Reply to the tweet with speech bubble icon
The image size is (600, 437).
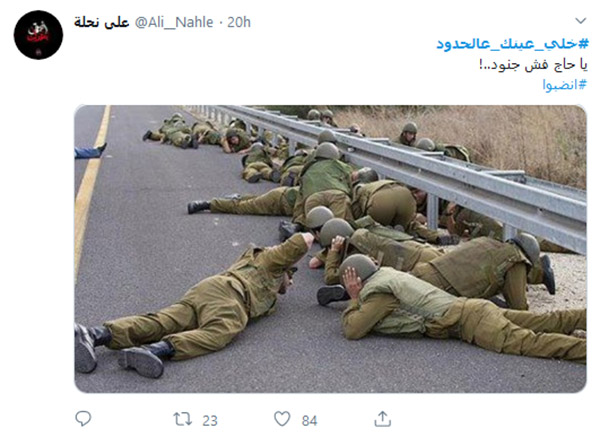point(83,418)
